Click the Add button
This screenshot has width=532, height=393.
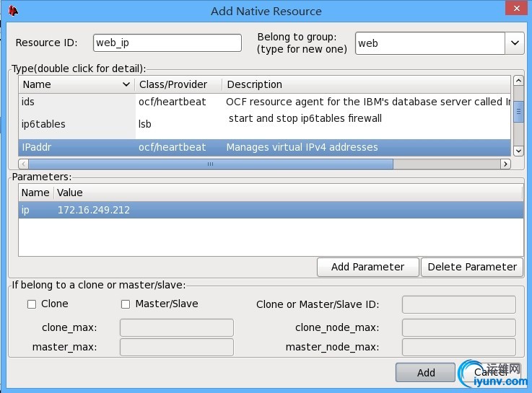(x=425, y=373)
